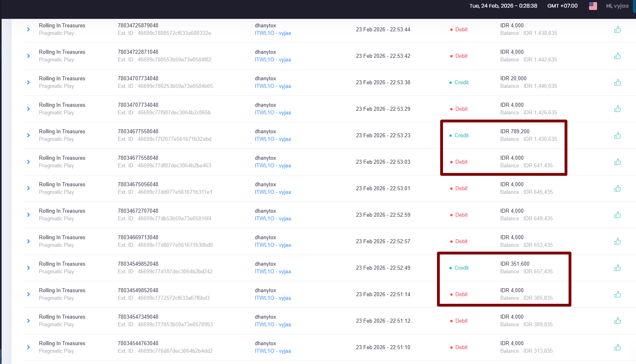Click thumbs-up icon for IDR 351,600 credit
Image resolution: width=636 pixels, height=364 pixels.
click(618, 268)
